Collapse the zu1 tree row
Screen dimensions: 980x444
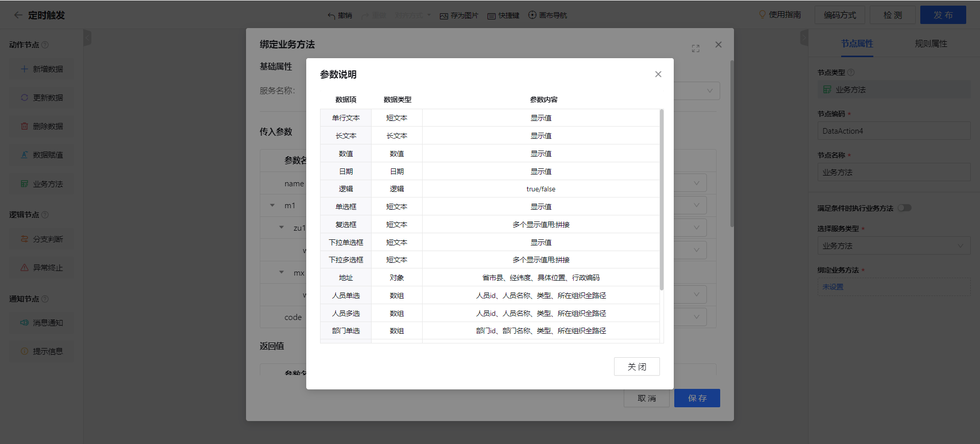(x=281, y=228)
